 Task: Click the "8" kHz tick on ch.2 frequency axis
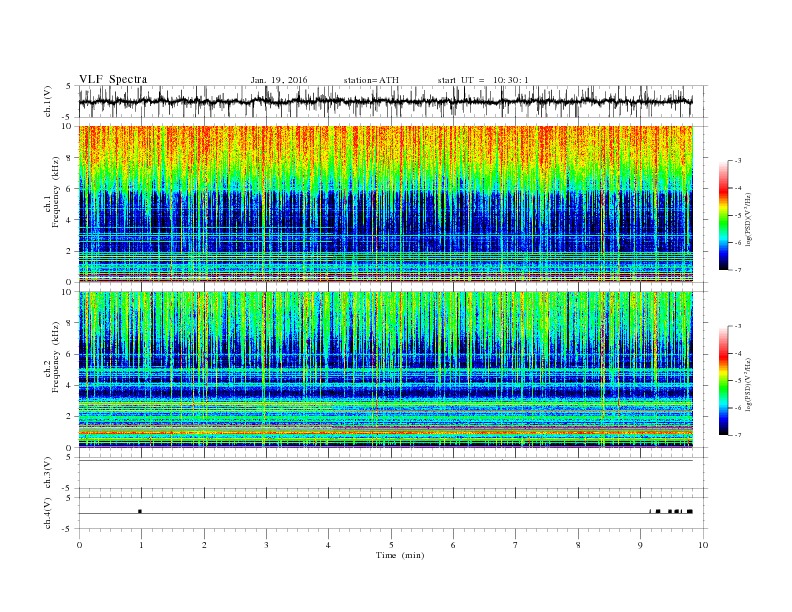click(x=69, y=323)
